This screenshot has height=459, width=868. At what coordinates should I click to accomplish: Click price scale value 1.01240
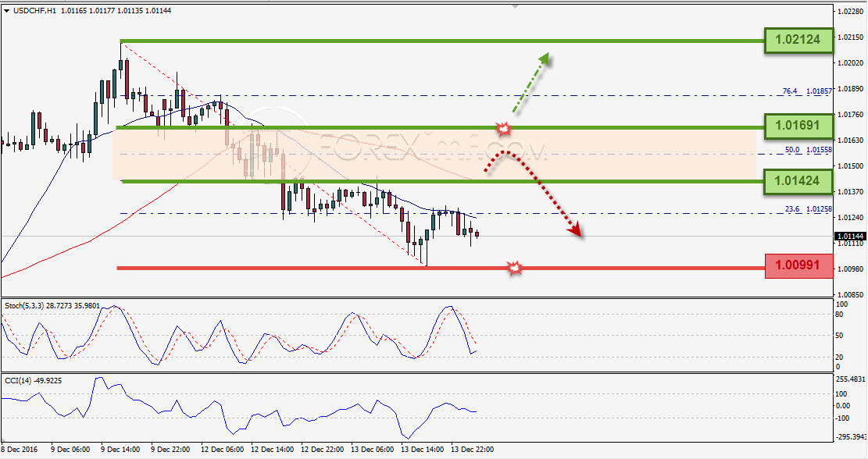851,217
